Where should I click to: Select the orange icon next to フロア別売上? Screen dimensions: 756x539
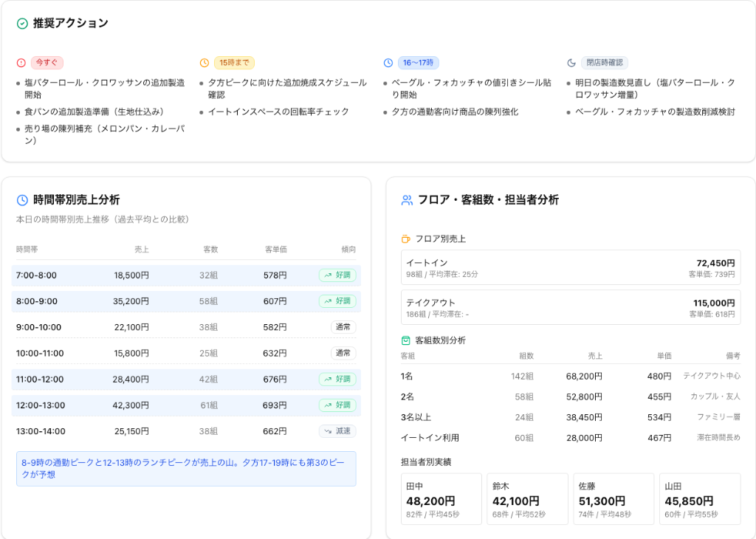pos(405,238)
